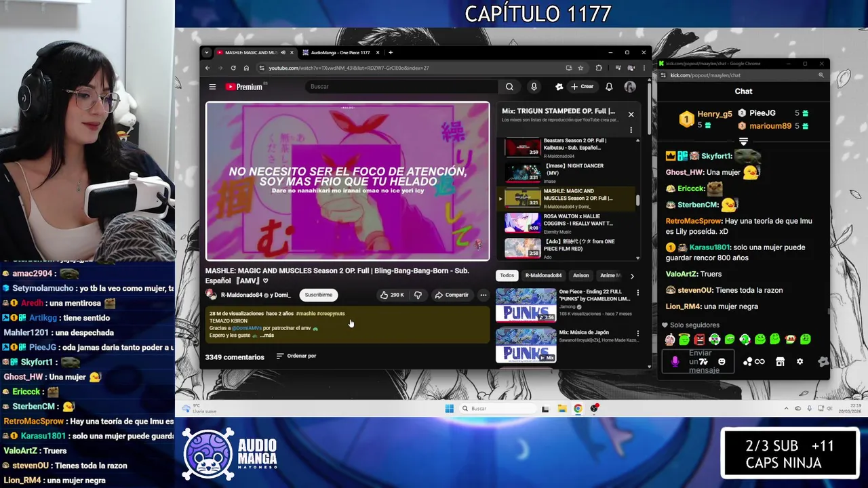Click the Suscribirme button

[x=319, y=295]
